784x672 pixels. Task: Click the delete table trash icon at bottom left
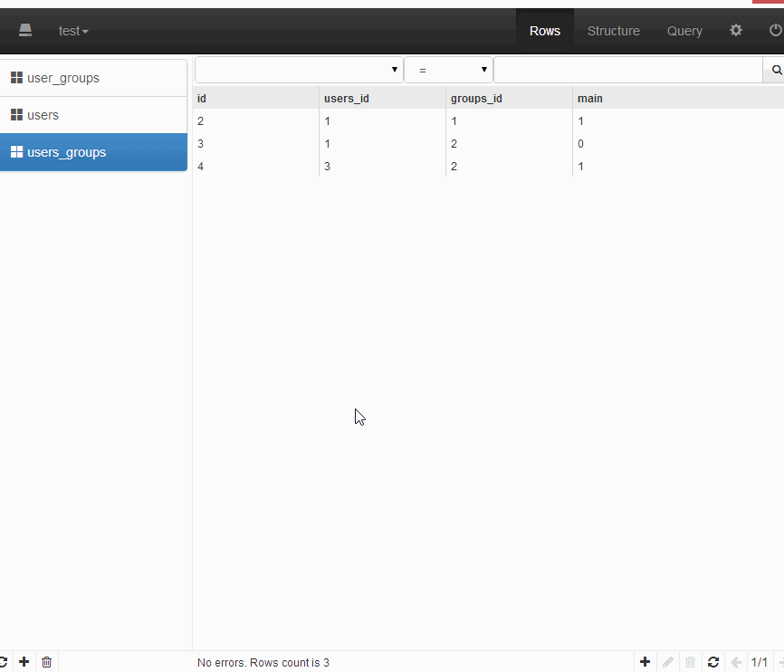pos(46,662)
